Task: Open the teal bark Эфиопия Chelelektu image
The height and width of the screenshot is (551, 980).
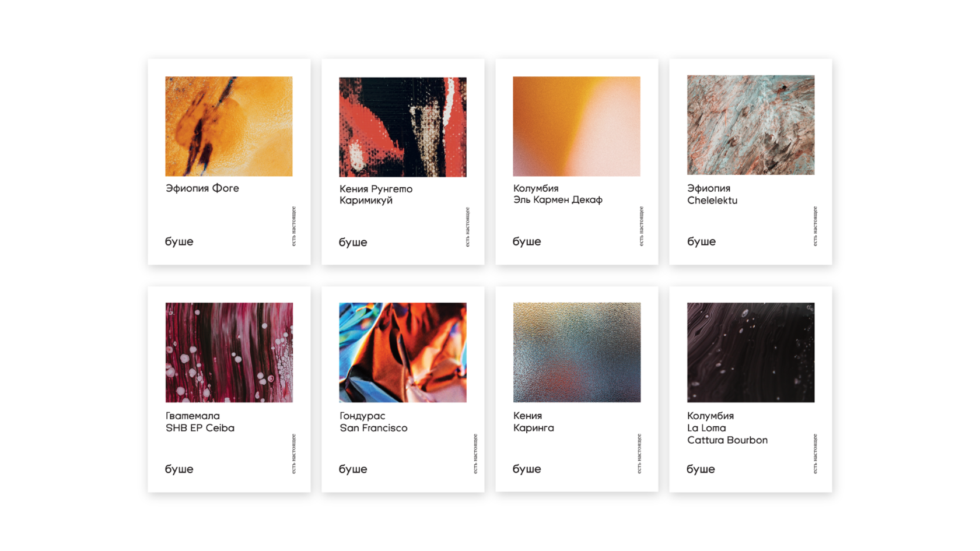Action: (x=751, y=125)
